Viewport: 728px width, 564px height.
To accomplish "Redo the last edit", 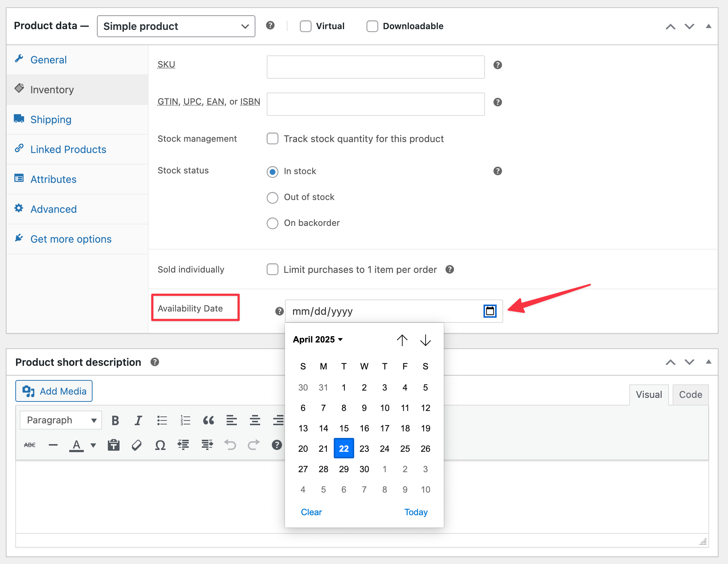I will coord(254,445).
